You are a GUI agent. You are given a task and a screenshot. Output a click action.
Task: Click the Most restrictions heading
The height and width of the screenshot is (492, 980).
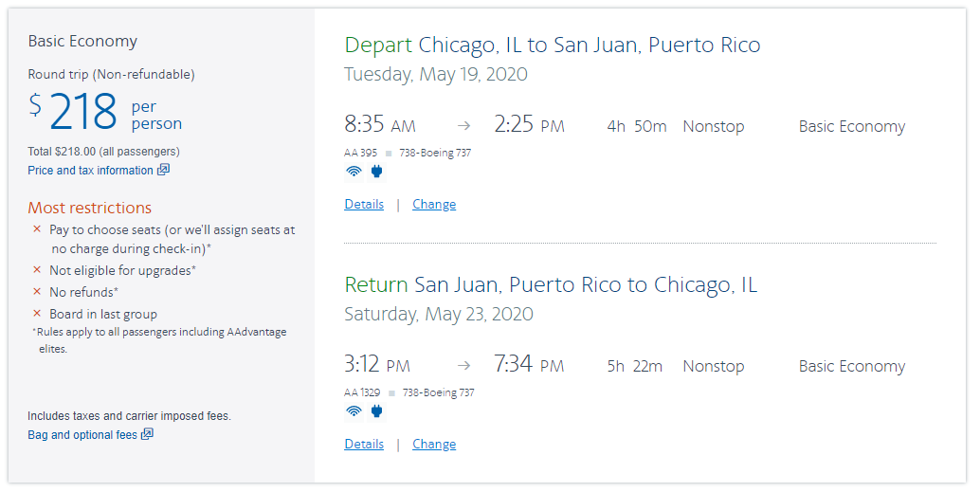[x=89, y=208]
